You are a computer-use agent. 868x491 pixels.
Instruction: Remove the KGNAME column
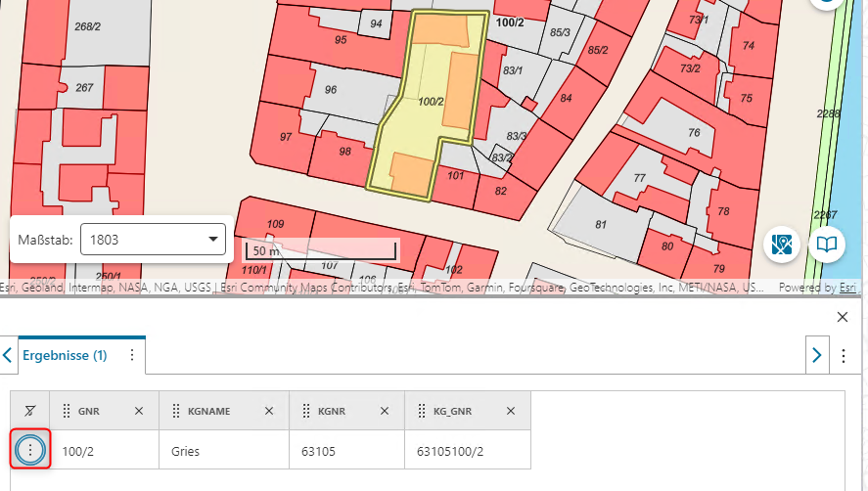click(x=270, y=412)
